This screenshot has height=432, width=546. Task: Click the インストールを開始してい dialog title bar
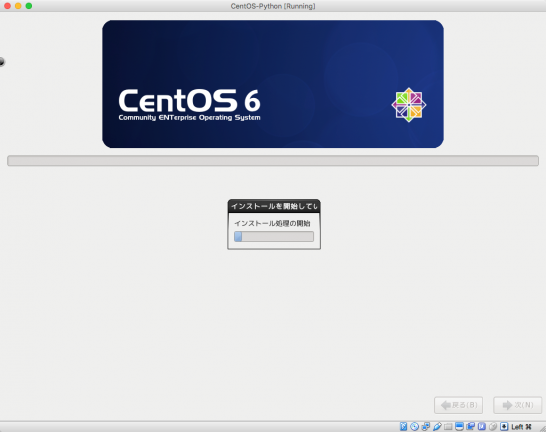274,206
